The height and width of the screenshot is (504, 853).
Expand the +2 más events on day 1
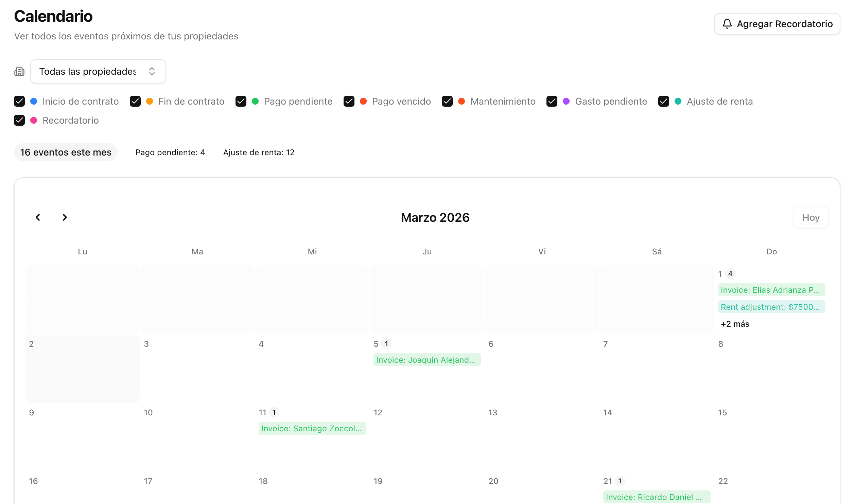[x=735, y=324]
